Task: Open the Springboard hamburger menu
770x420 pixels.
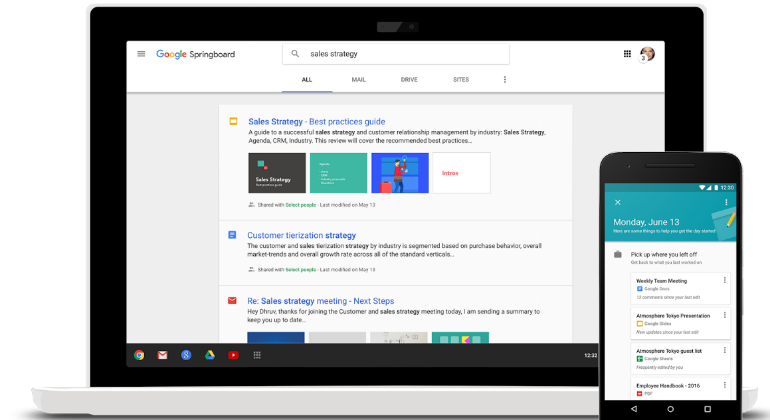Action: [141, 54]
